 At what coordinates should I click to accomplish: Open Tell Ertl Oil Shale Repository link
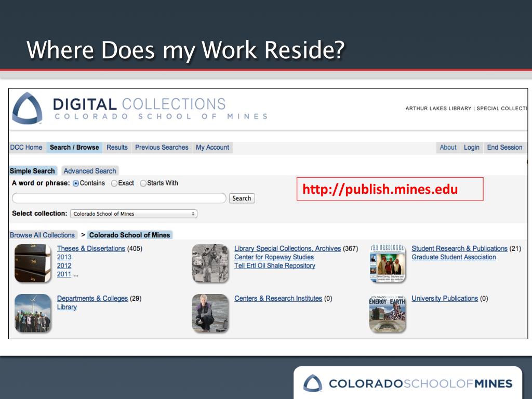click(274, 265)
